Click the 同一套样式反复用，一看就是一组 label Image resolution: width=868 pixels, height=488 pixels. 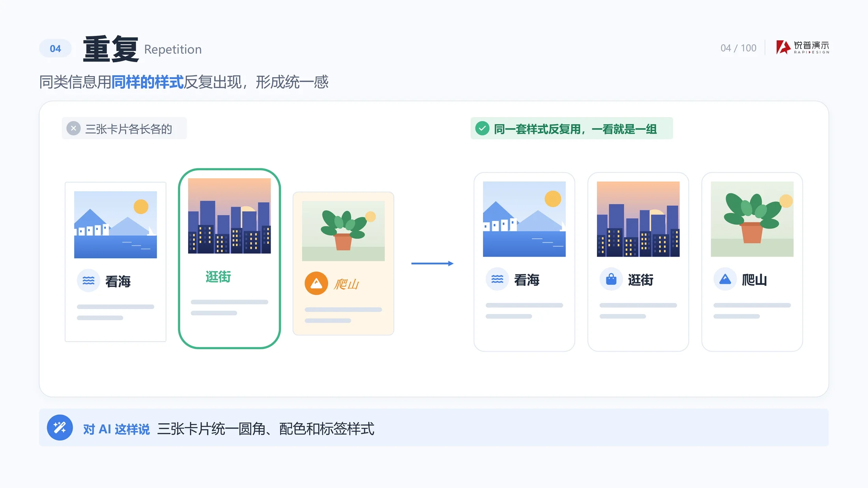coord(575,129)
